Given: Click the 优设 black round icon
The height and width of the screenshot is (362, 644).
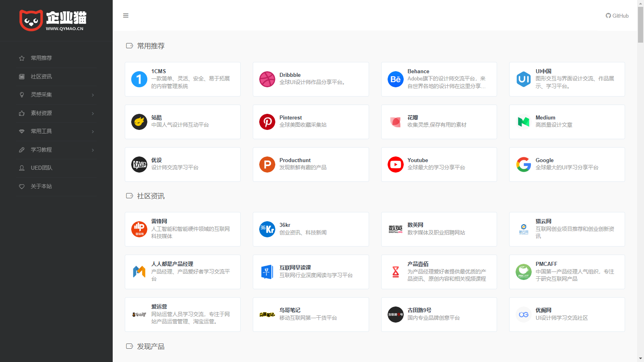Looking at the screenshot, I should pyautogui.click(x=139, y=165).
